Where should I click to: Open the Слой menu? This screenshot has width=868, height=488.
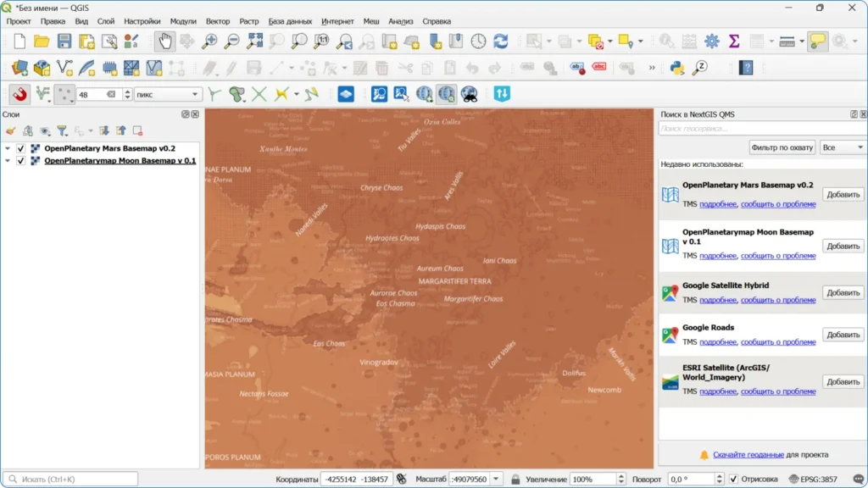point(106,21)
